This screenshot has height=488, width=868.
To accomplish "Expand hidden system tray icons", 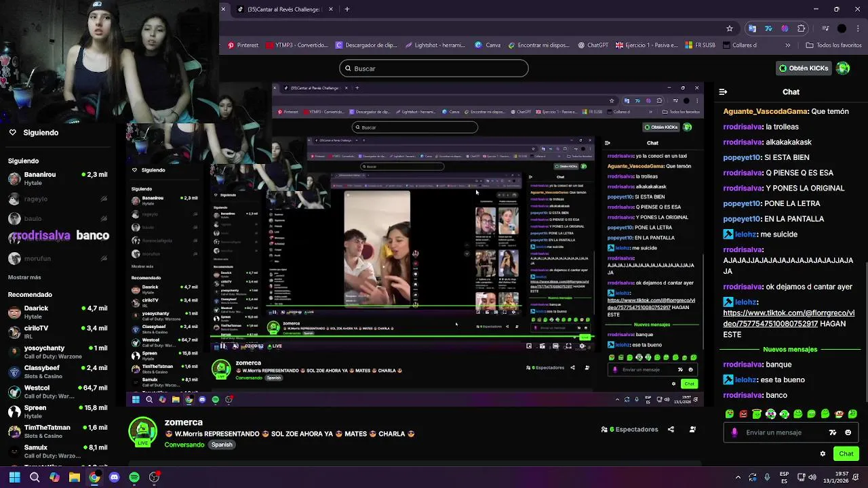I will coord(738,477).
